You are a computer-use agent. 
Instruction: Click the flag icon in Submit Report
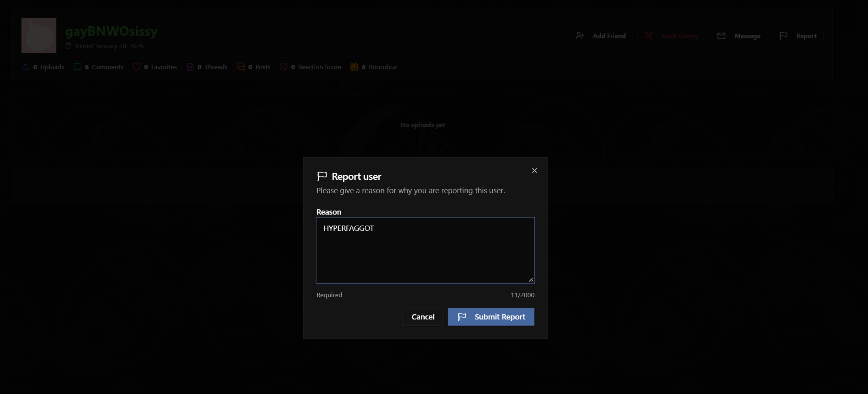(462, 317)
